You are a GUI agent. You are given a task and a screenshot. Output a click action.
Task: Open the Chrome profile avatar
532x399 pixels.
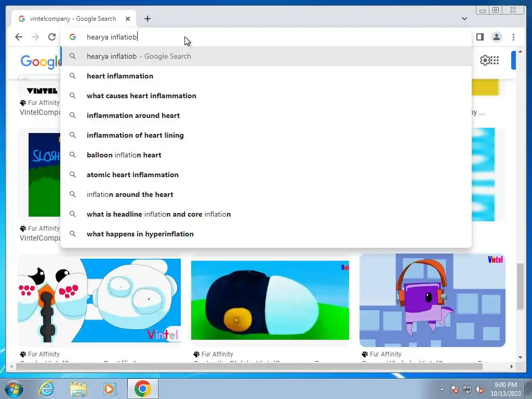[496, 37]
